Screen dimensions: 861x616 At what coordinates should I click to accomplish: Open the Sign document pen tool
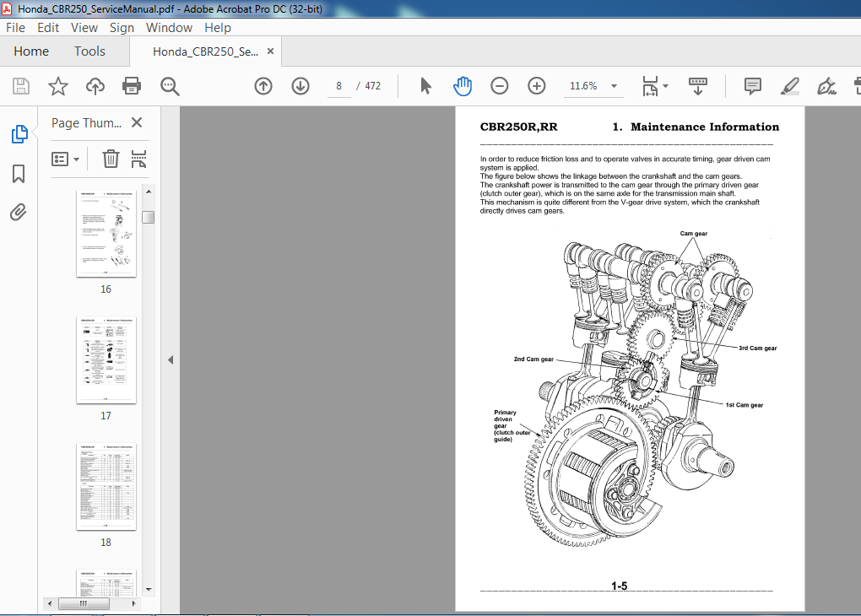826,86
